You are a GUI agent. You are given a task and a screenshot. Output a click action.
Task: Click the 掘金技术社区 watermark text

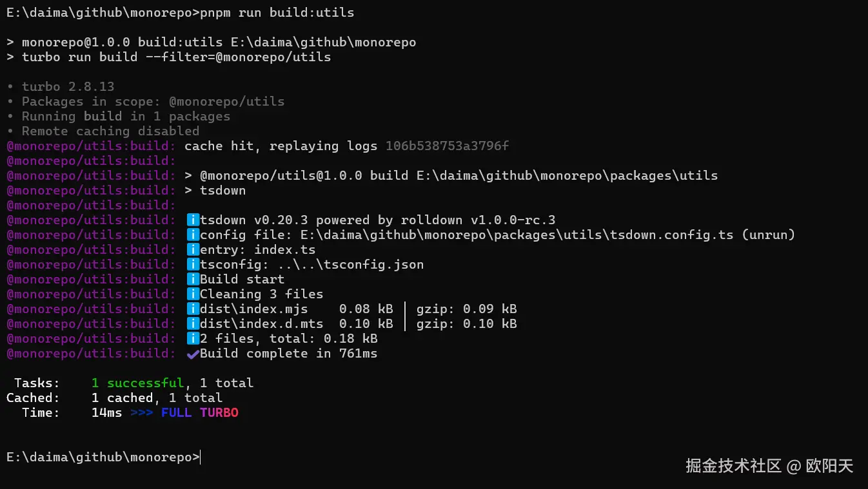tap(733, 466)
